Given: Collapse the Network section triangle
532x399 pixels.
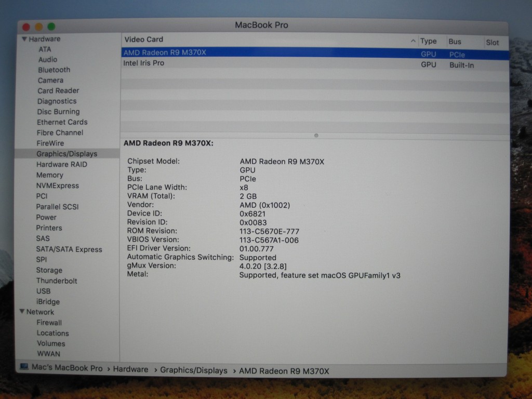Looking at the screenshot, I should (22, 312).
